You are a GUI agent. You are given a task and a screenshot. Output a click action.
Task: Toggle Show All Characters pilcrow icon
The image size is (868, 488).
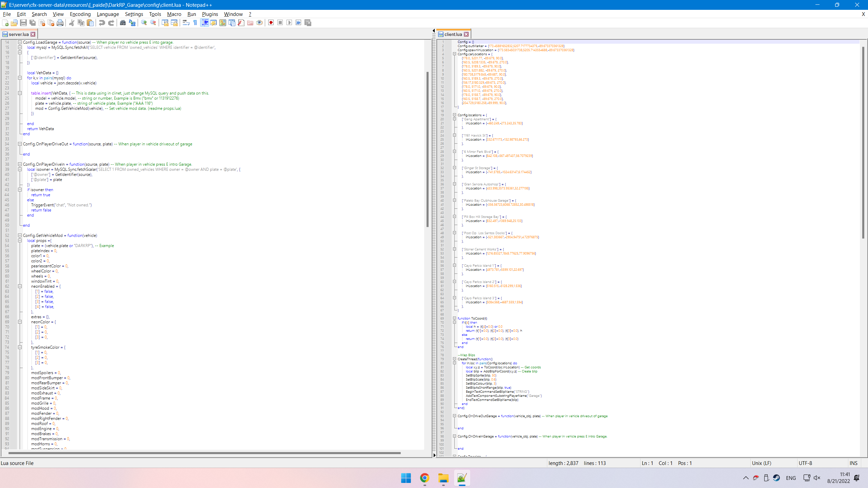tap(195, 23)
